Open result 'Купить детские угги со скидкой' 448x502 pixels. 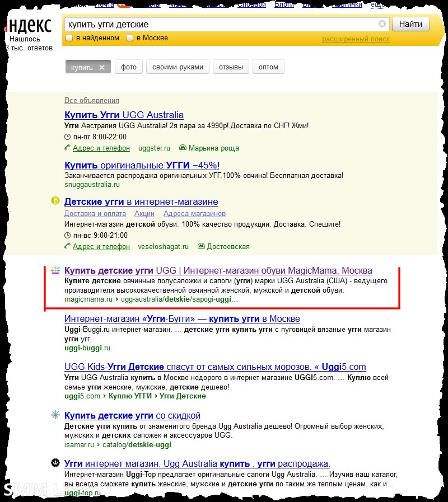[x=132, y=416]
